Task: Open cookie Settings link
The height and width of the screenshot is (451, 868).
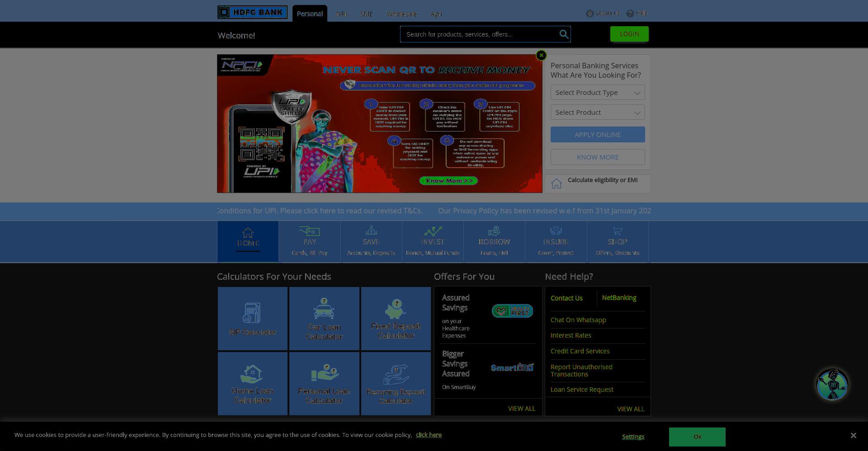Action: [x=633, y=437]
